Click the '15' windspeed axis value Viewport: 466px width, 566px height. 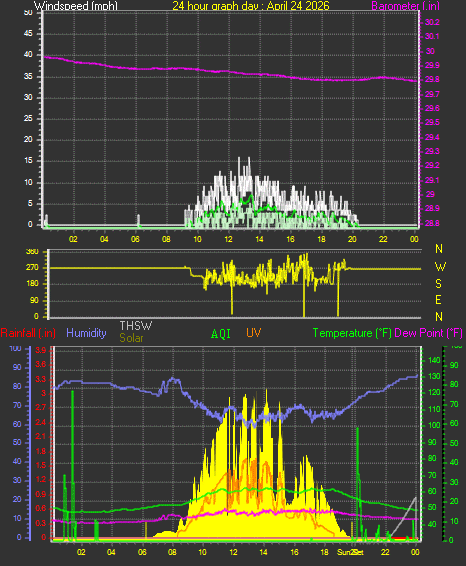tap(28, 161)
